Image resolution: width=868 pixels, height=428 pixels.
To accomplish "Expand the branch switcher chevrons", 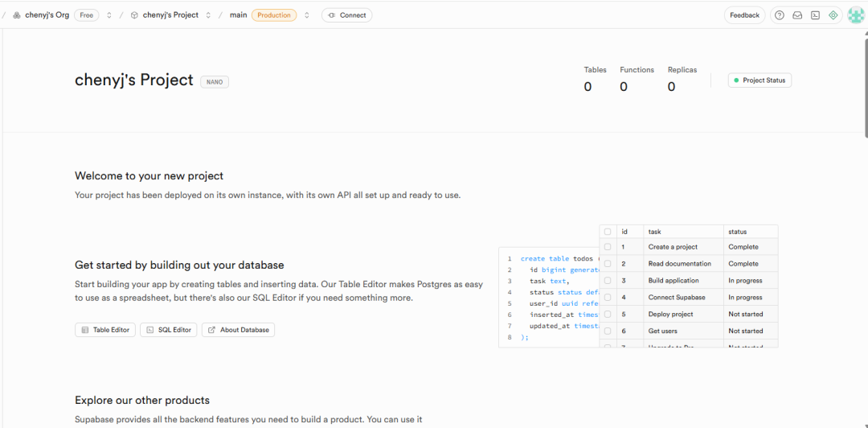I will (x=307, y=15).
